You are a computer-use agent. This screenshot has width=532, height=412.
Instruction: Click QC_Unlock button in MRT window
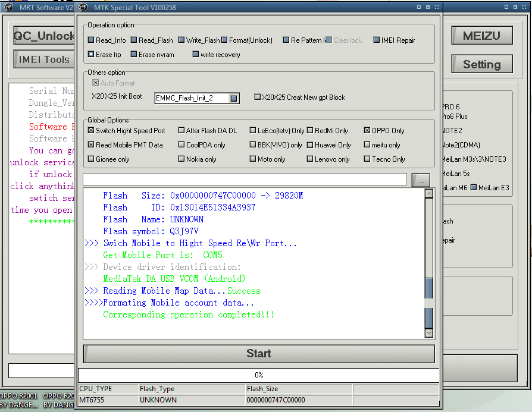point(44,35)
